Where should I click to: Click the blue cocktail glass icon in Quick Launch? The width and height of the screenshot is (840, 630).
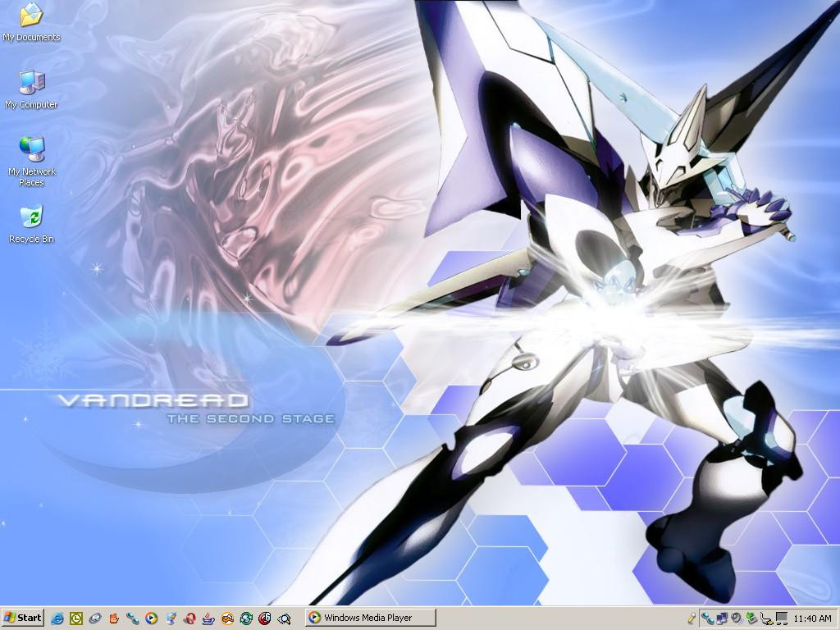[171, 619]
